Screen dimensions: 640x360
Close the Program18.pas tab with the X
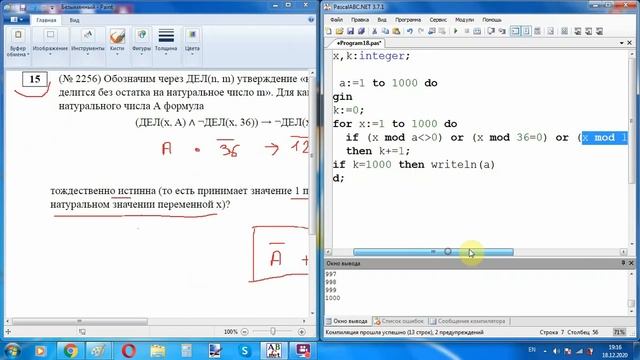tap(630, 43)
